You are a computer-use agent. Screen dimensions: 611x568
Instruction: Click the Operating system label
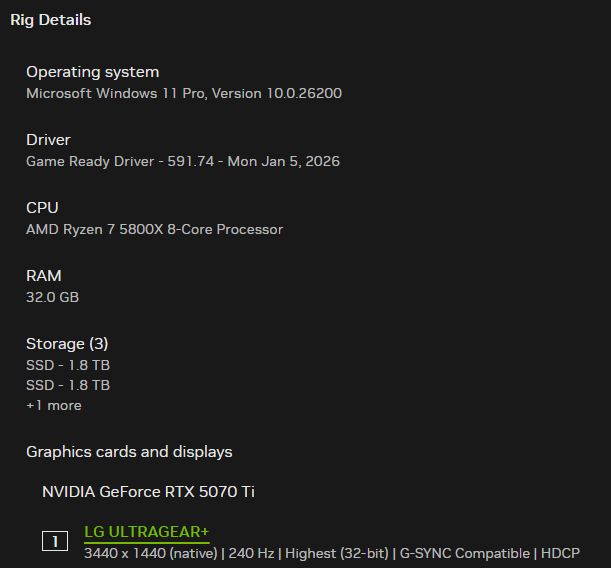click(x=92, y=72)
